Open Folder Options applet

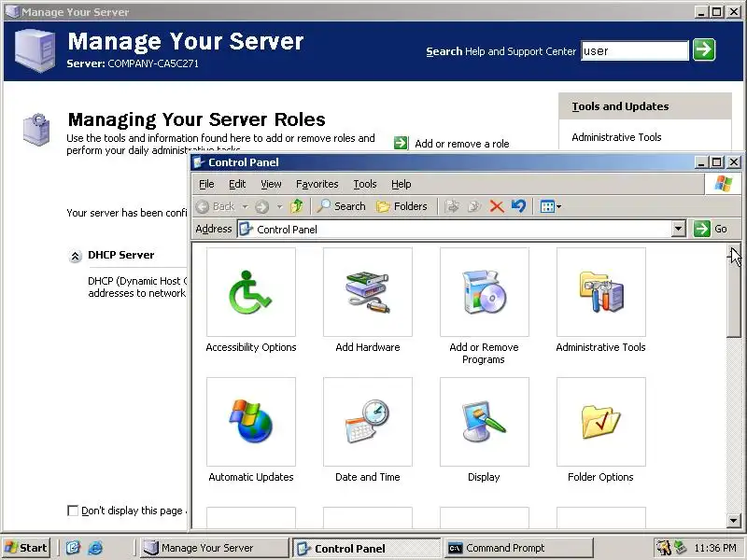pos(600,430)
